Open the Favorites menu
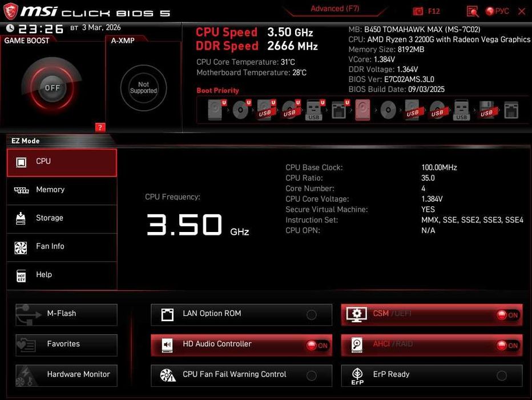The image size is (532, 400). click(x=66, y=345)
